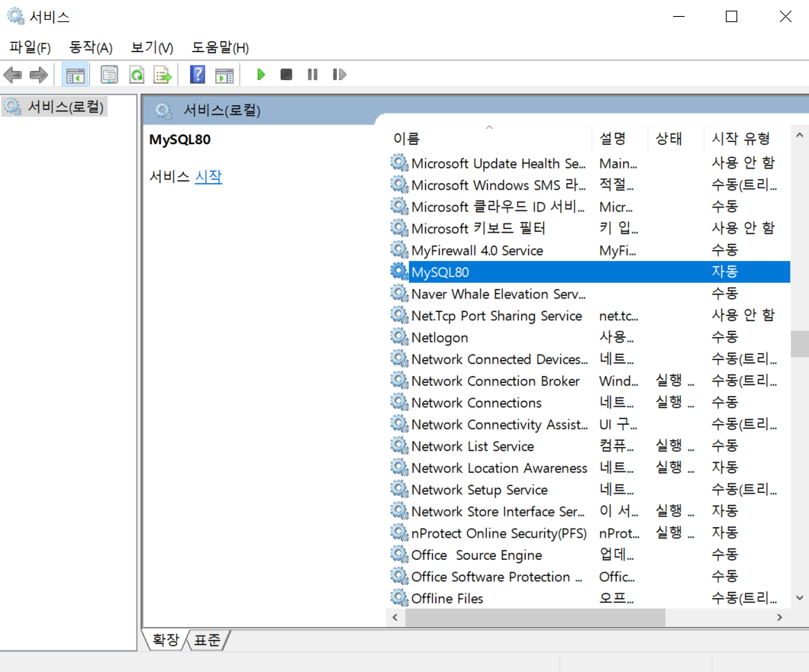The width and height of the screenshot is (809, 672).
Task: Click the gear icon beside MySQL80
Action: (x=399, y=272)
